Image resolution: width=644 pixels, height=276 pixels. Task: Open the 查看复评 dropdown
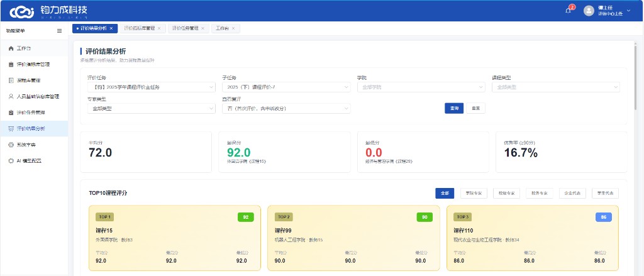[x=286, y=108]
